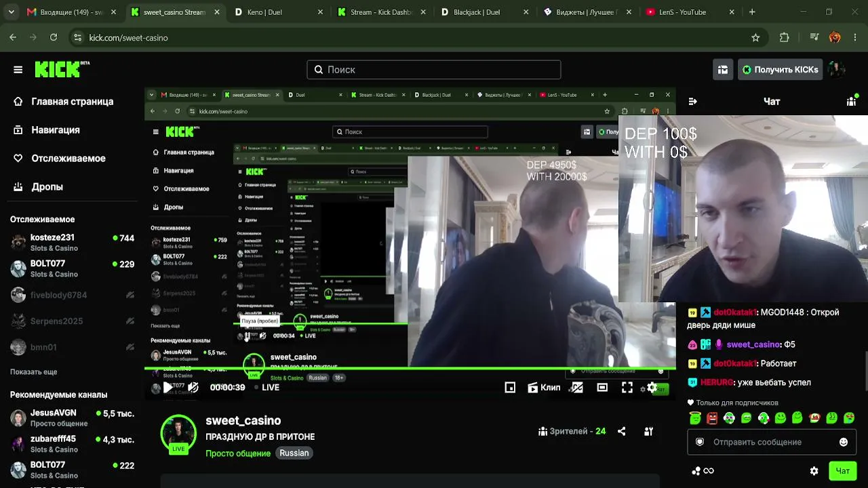This screenshot has width=868, height=488.
Task: Send message with green Чат button
Action: 843,471
